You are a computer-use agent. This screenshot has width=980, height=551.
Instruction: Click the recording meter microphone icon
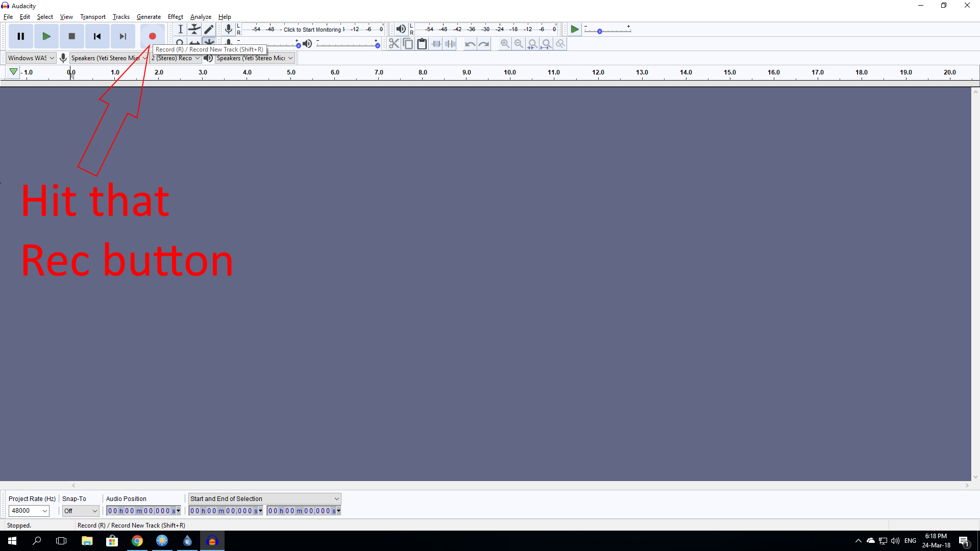[x=229, y=29]
